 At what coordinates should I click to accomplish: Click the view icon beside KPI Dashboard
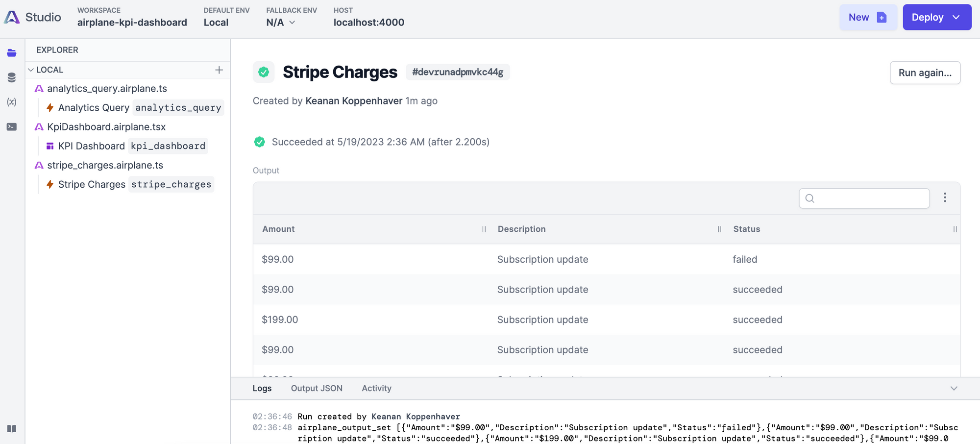click(x=50, y=146)
